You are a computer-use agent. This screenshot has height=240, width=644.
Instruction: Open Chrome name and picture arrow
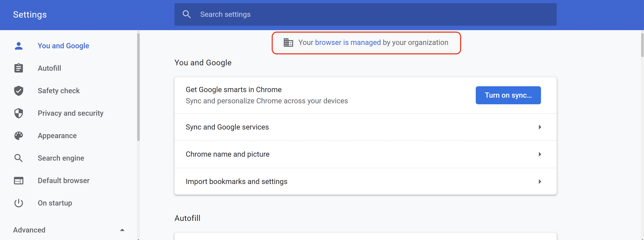(x=540, y=154)
